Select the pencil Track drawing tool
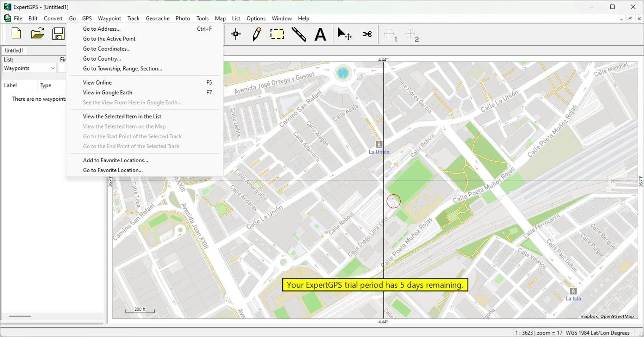The width and height of the screenshot is (644, 337). coord(257,34)
